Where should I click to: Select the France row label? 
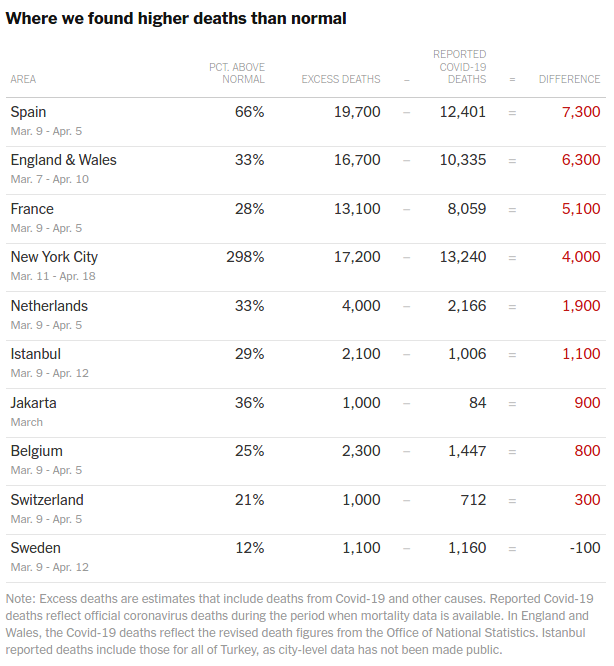click(32, 209)
